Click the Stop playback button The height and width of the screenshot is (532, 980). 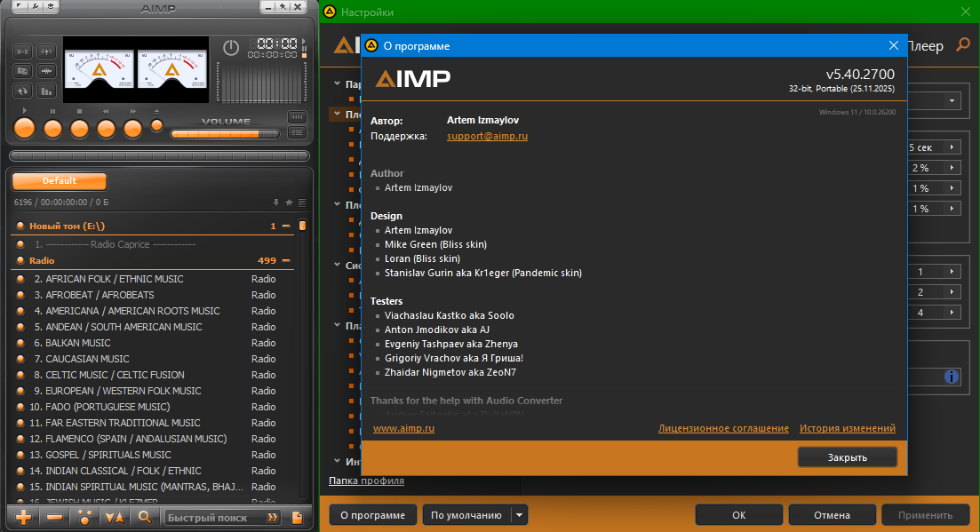point(79,128)
